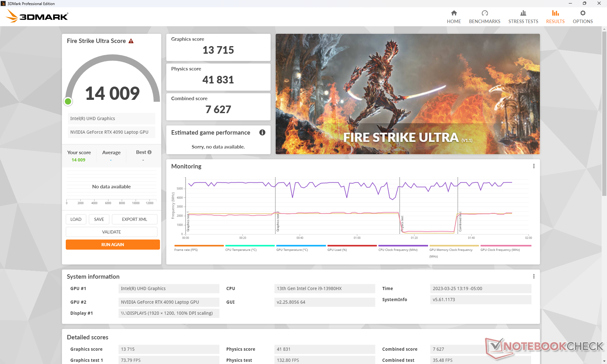Open the System information three-dot menu
607x364 pixels.
(x=534, y=276)
